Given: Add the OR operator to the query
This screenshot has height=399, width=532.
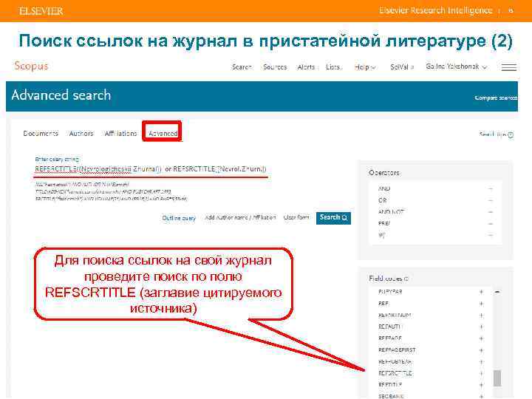Looking at the screenshot, I should tap(491, 200).
